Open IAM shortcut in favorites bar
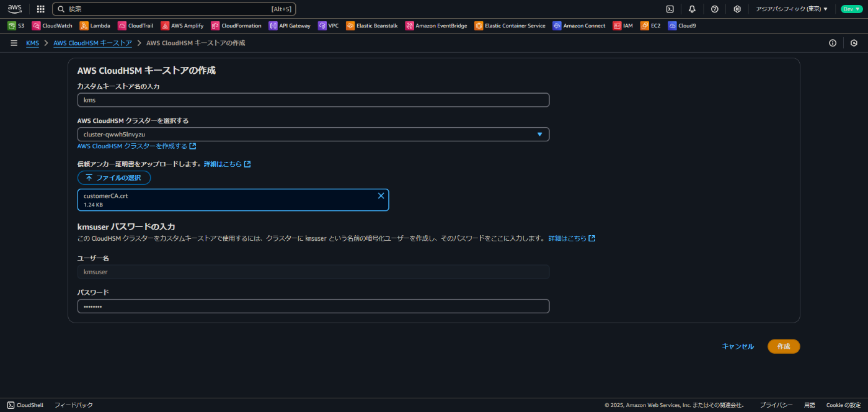 point(623,25)
